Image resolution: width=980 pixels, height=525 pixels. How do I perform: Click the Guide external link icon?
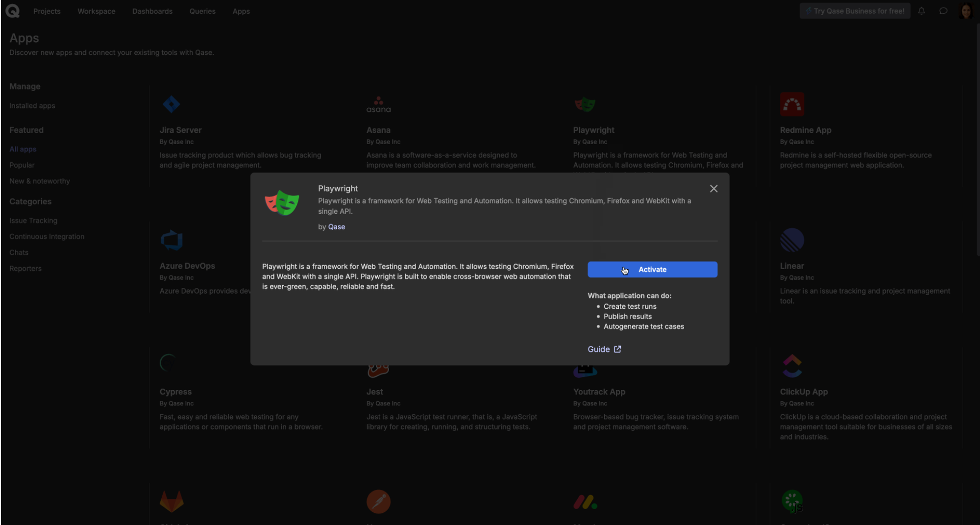(x=617, y=349)
